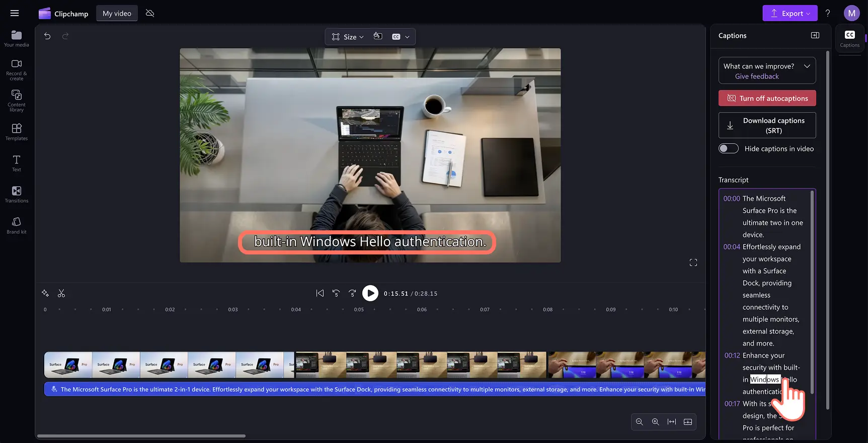Click transcript text 'Effortlessly expand'
Screen dimensions: 868x443
(771, 247)
